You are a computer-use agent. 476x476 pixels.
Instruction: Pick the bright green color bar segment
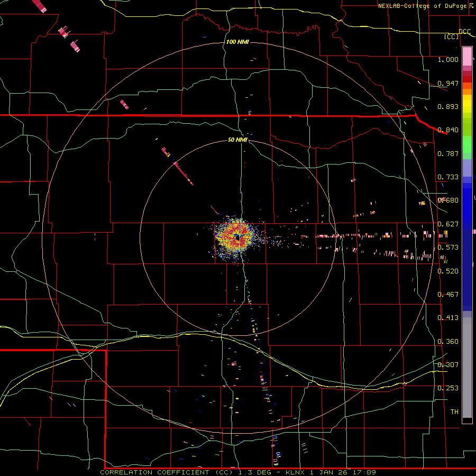[x=467, y=144]
